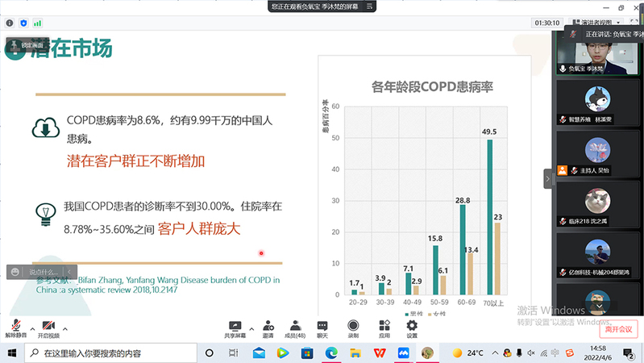The image size is (644, 363).
Task: Start recording (录制) the meeting
Action: click(x=353, y=329)
